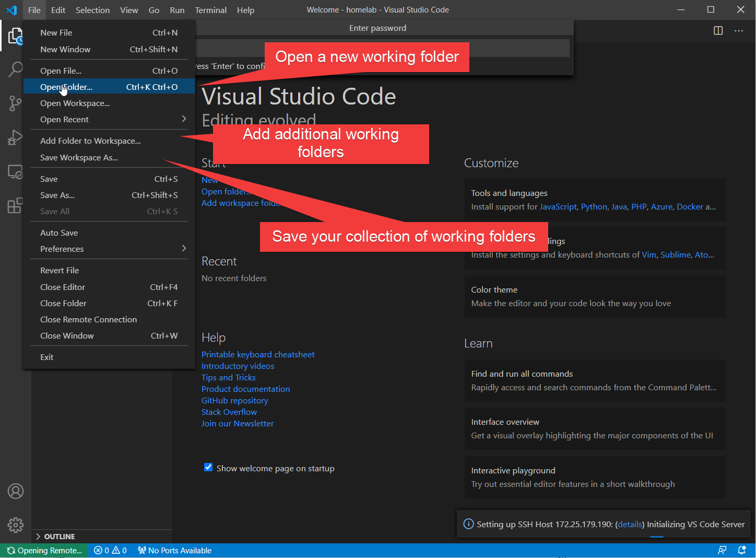
Task: Choose Exit from File menu
Action: point(109,357)
